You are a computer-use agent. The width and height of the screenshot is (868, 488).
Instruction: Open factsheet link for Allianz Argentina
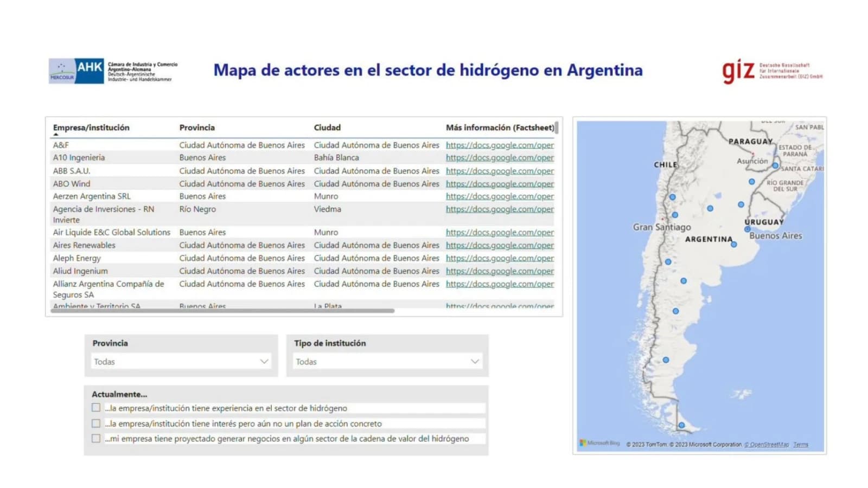click(x=500, y=284)
